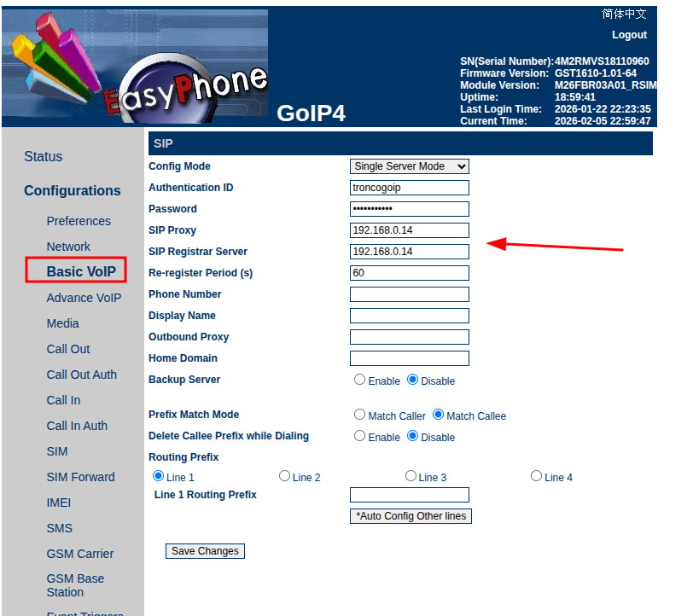Click the Line 1 Routing Prefix field
693x616 pixels.
tap(409, 495)
